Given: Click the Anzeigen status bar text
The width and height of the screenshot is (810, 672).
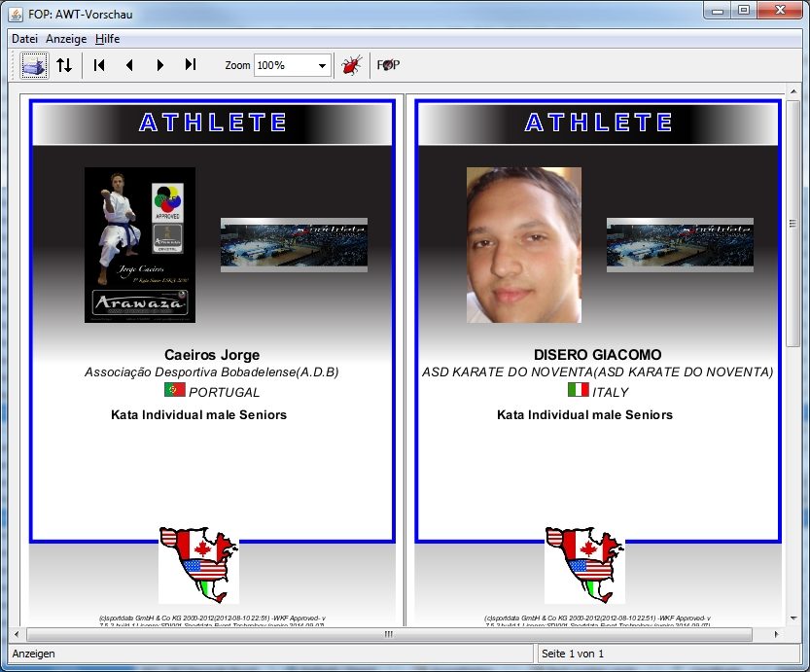Looking at the screenshot, I should [34, 654].
